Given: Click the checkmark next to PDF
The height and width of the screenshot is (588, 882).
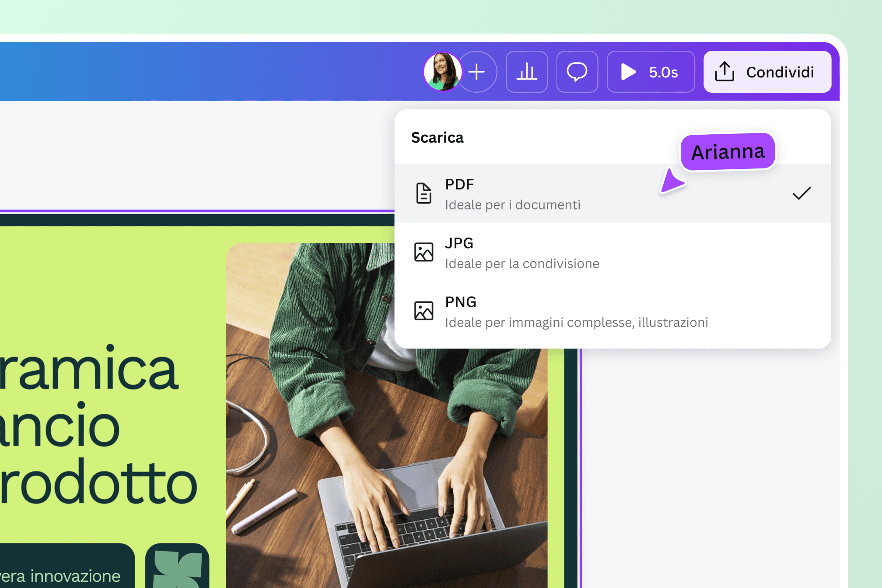Looking at the screenshot, I should pos(802,193).
